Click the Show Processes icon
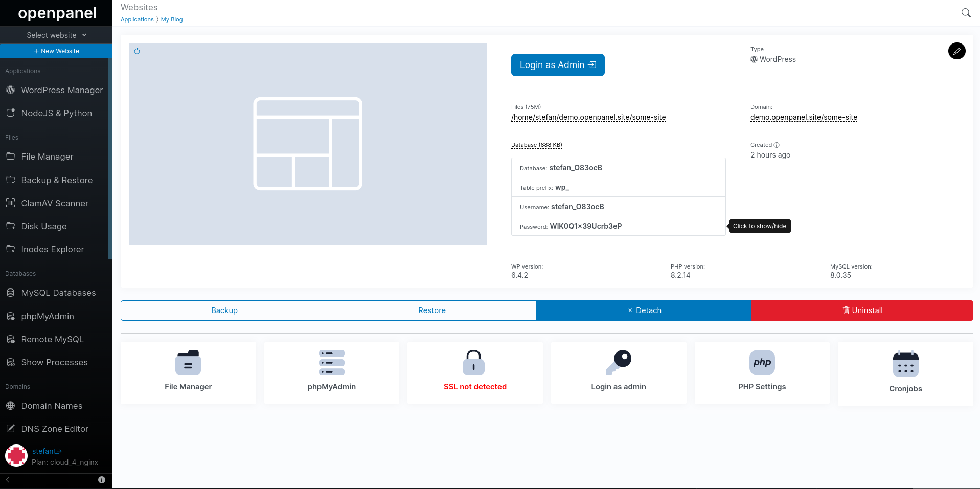This screenshot has width=980, height=489. coord(10,362)
